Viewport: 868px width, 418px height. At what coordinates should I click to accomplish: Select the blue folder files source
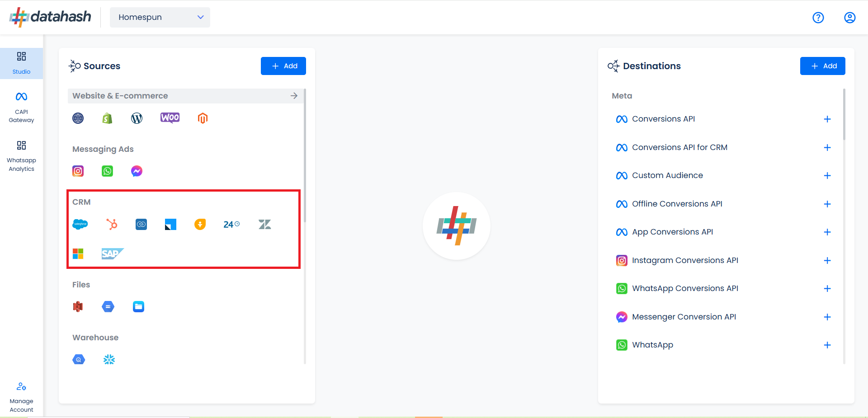[x=138, y=307]
